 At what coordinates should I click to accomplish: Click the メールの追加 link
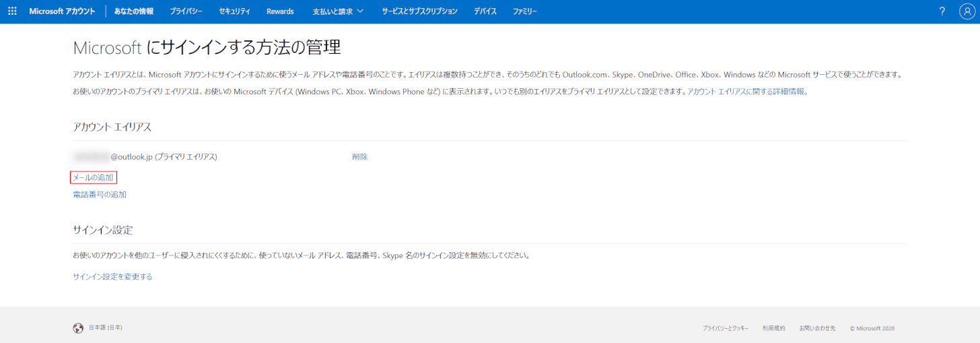point(93,177)
